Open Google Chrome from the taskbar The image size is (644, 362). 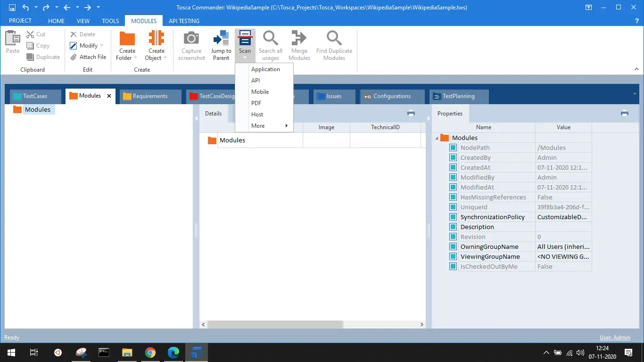pyautogui.click(x=150, y=353)
